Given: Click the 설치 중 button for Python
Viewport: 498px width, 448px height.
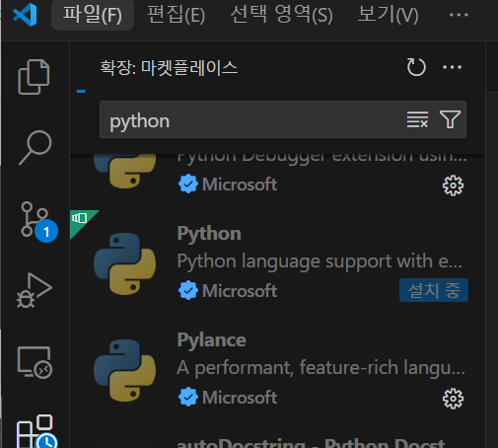Looking at the screenshot, I should pos(434,290).
